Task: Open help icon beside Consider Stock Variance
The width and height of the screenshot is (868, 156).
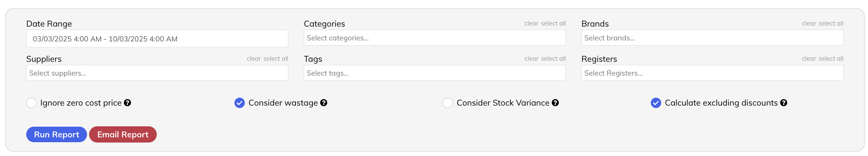Action: point(555,103)
